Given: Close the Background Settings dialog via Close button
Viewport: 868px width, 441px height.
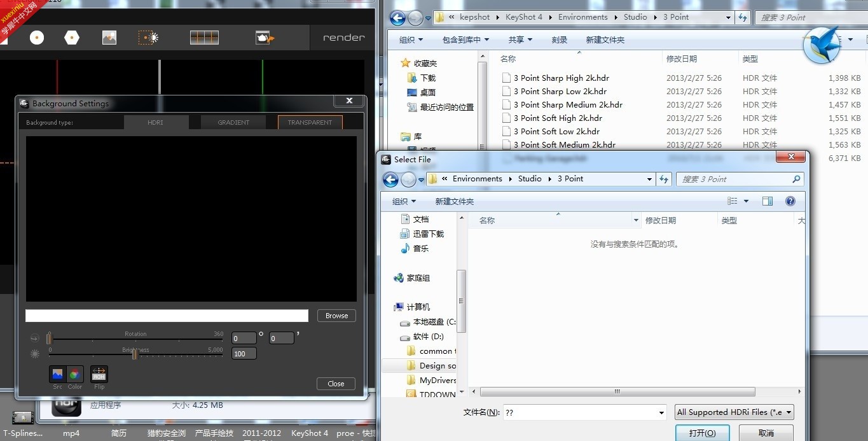Looking at the screenshot, I should point(336,384).
